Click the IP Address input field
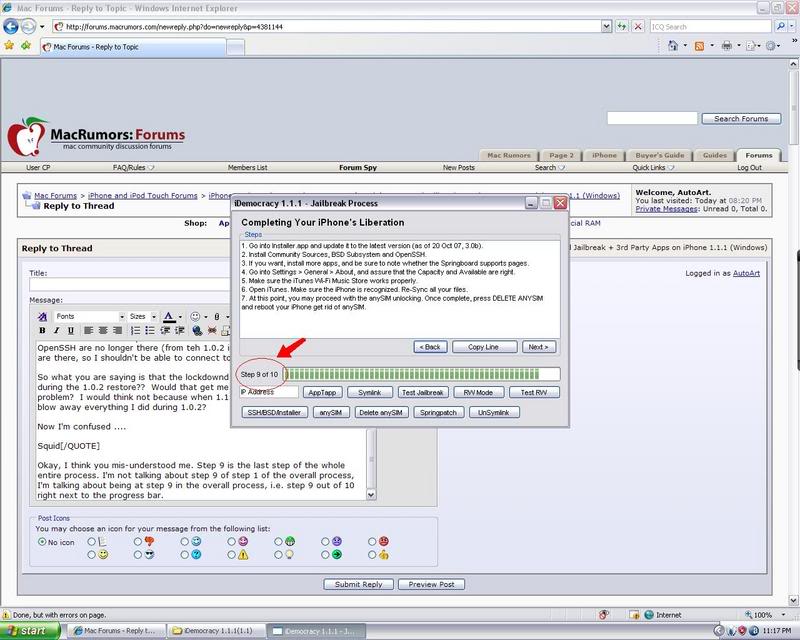 click(x=269, y=392)
